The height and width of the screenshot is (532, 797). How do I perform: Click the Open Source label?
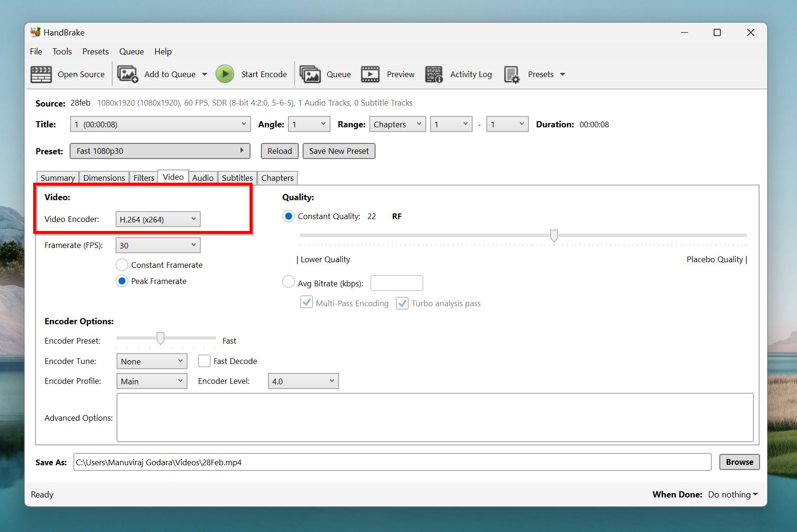81,74
